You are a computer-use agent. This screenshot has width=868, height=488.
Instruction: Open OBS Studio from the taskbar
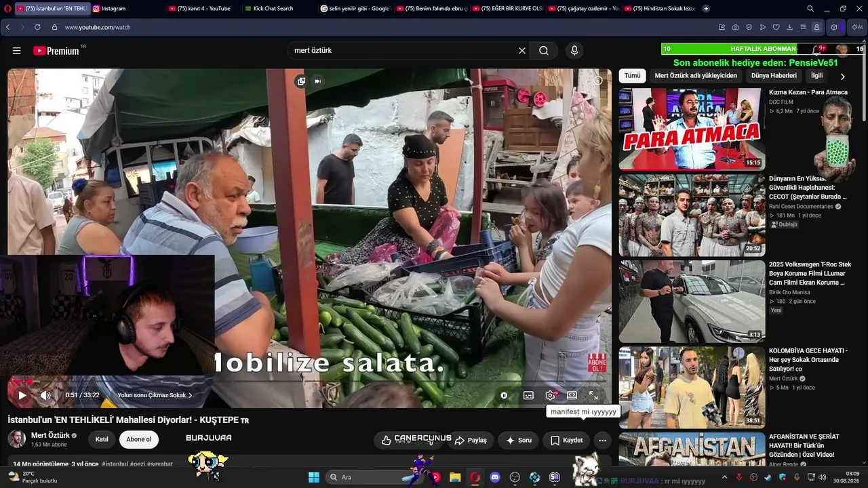(515, 477)
